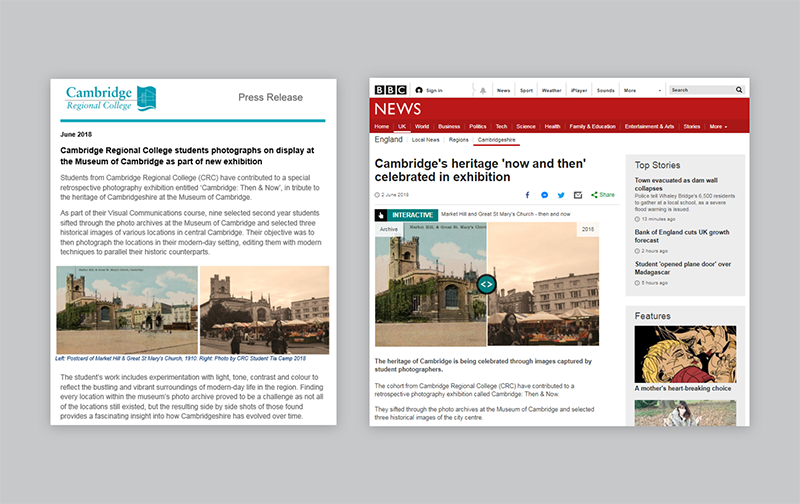Open iPlayer in BBC top bar

(x=579, y=90)
